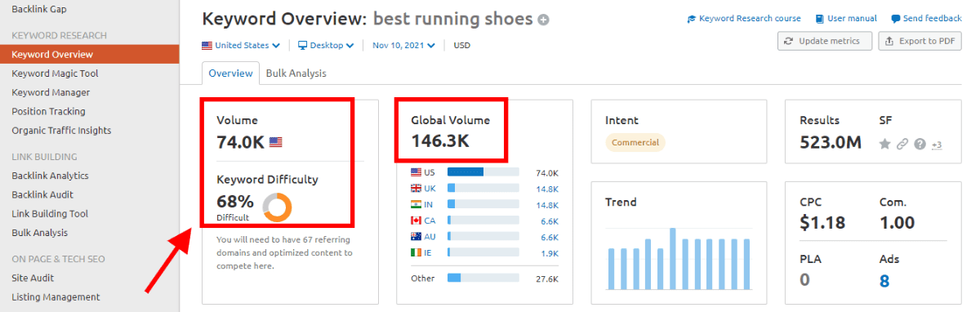Click the link icon under SF

902,144
